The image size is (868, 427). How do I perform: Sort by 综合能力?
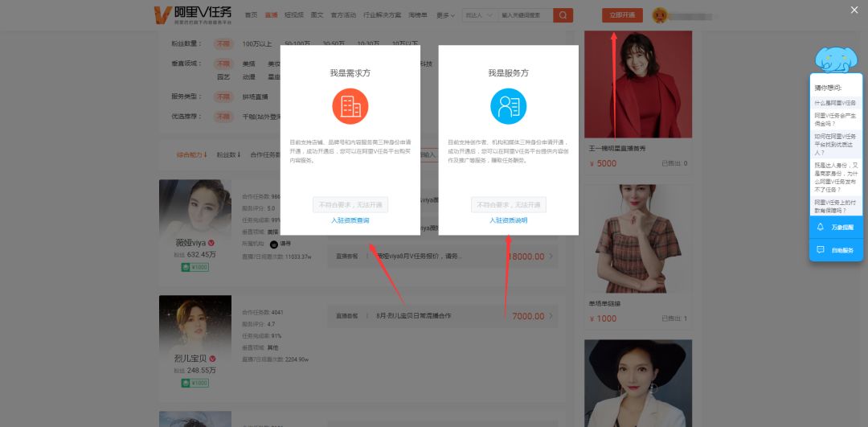(191, 155)
